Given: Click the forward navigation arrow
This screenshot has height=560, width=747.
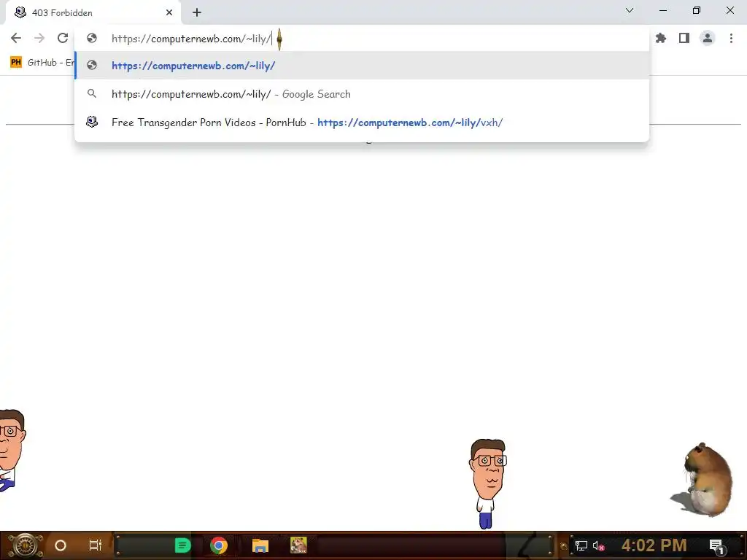Looking at the screenshot, I should pos(39,38).
